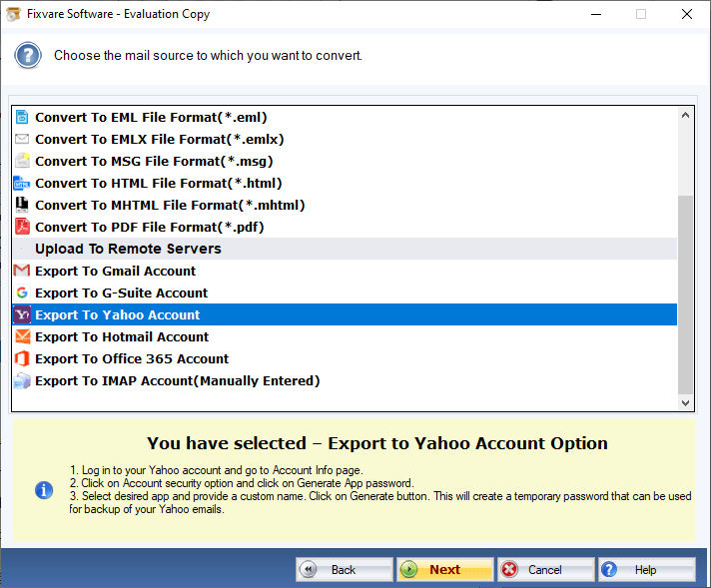Pick Export To IMAP Account (Manually Entered)

(345, 380)
